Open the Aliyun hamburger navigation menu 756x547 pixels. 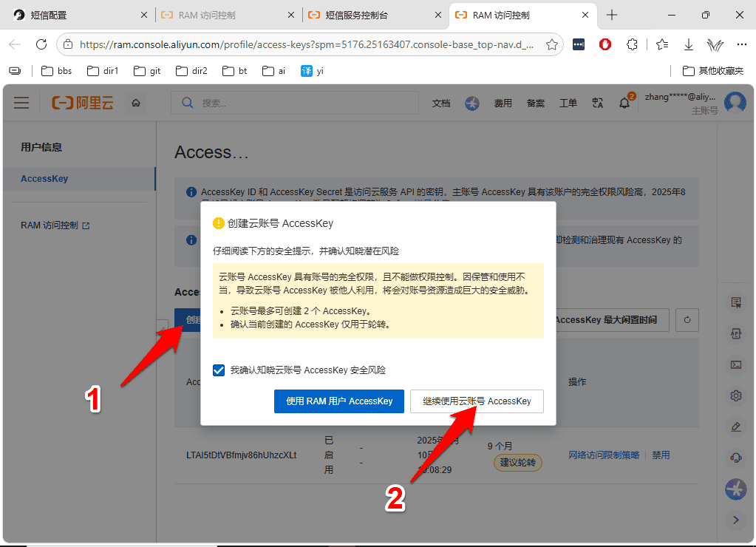pyautogui.click(x=21, y=103)
